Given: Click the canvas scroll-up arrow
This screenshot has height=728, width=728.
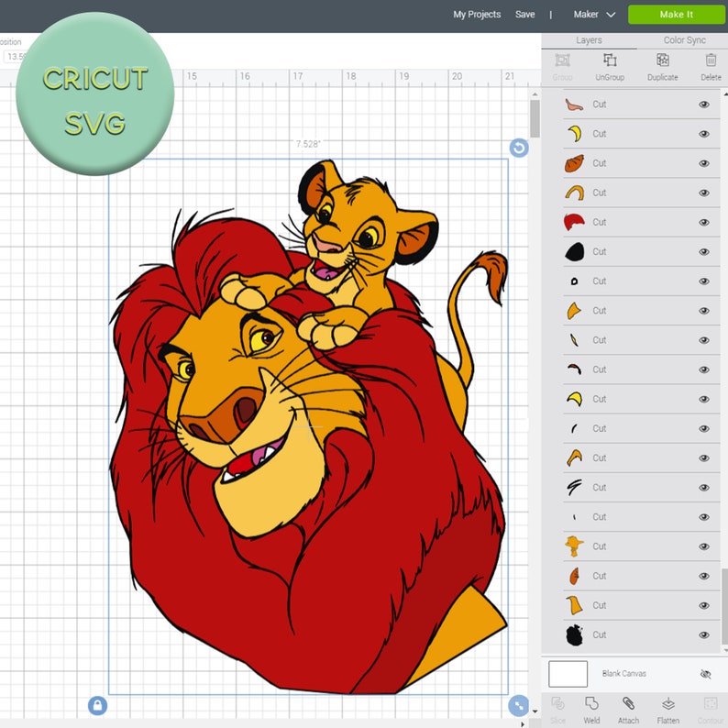Looking at the screenshot, I should point(535,94).
